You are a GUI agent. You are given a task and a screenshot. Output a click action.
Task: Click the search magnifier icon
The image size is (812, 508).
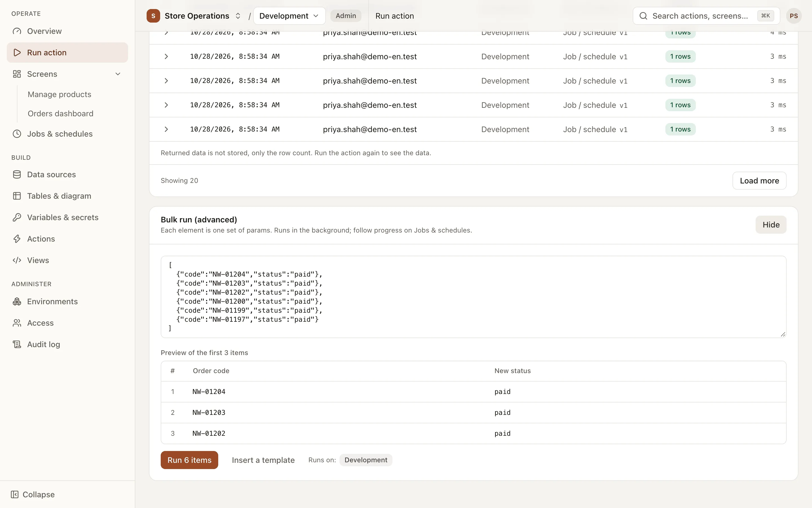point(643,16)
